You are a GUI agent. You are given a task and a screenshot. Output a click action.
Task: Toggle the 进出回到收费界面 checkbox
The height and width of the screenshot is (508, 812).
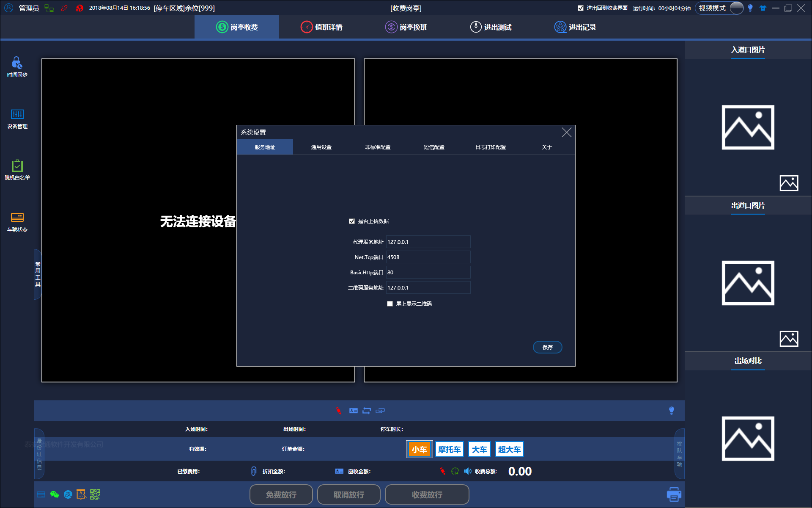tap(581, 8)
